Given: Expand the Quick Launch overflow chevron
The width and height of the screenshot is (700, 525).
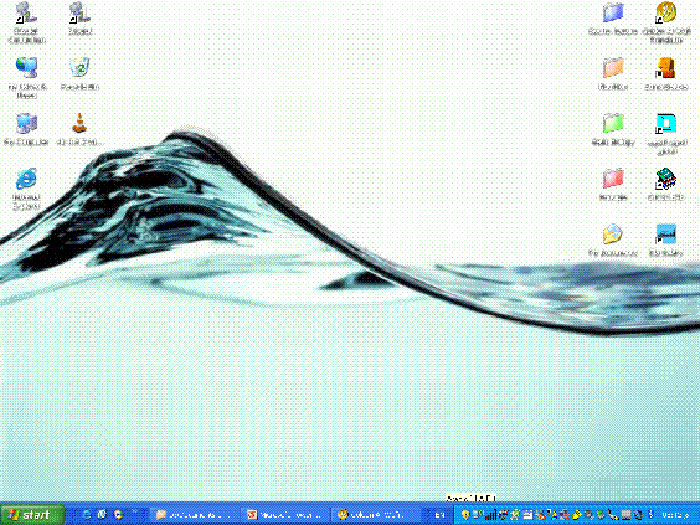Looking at the screenshot, I should [x=134, y=512].
